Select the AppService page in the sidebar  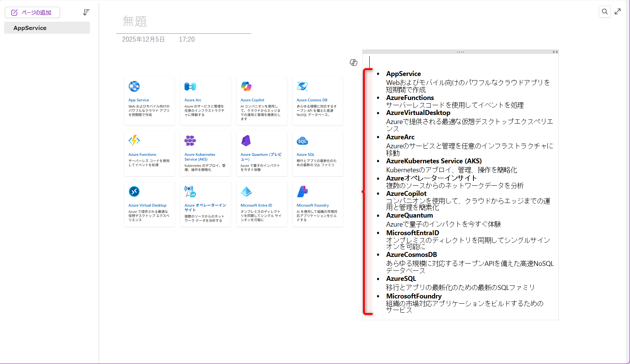pos(30,28)
